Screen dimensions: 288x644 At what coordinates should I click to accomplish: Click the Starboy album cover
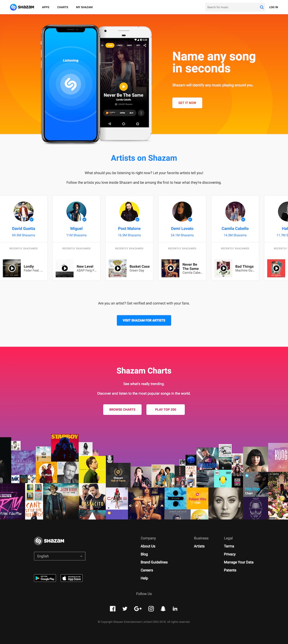click(65, 448)
